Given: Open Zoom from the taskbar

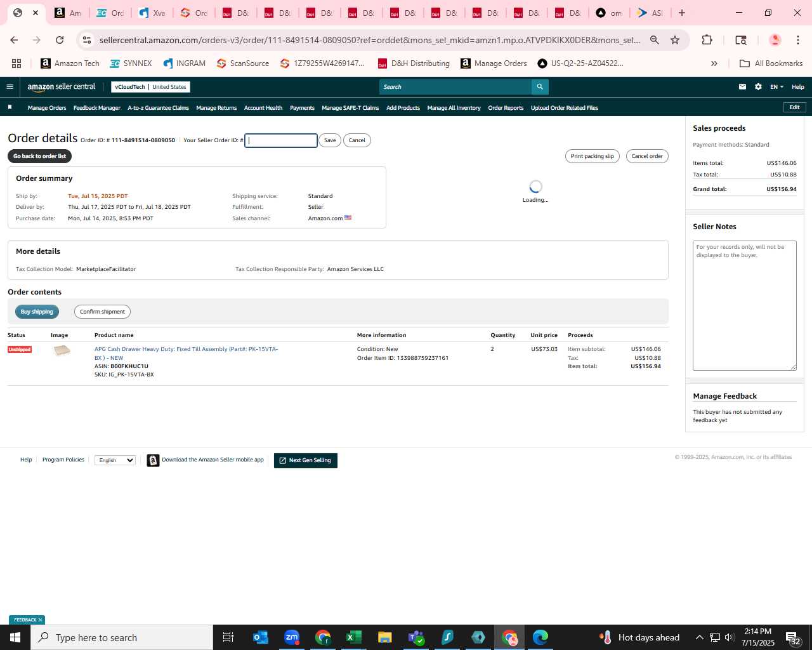Looking at the screenshot, I should (292, 637).
